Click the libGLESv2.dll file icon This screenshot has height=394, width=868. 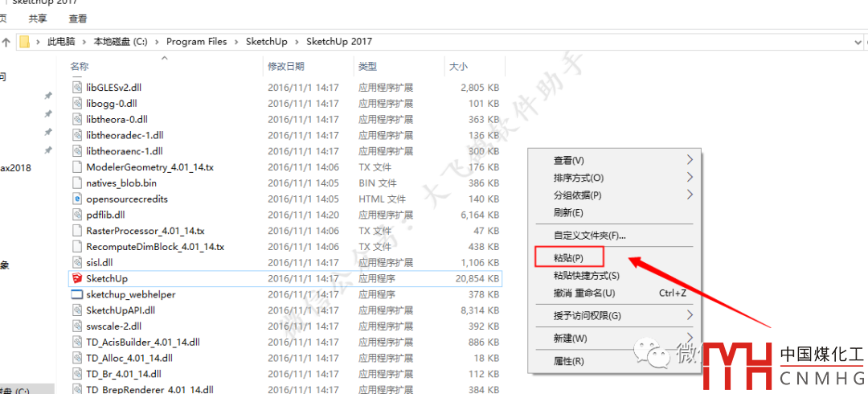(x=77, y=87)
